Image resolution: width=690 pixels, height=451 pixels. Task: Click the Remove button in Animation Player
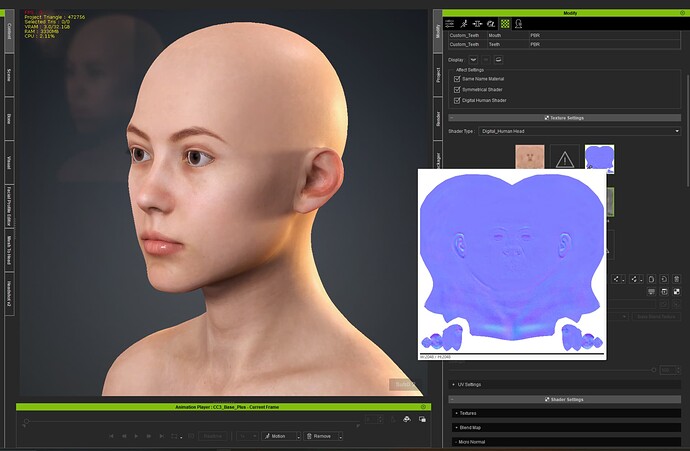pos(324,436)
